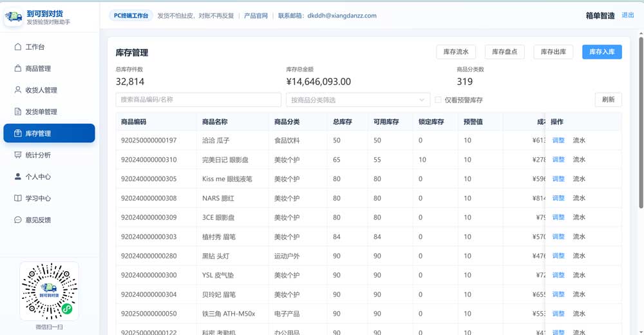Click the 箱单智造 account name

(x=600, y=15)
